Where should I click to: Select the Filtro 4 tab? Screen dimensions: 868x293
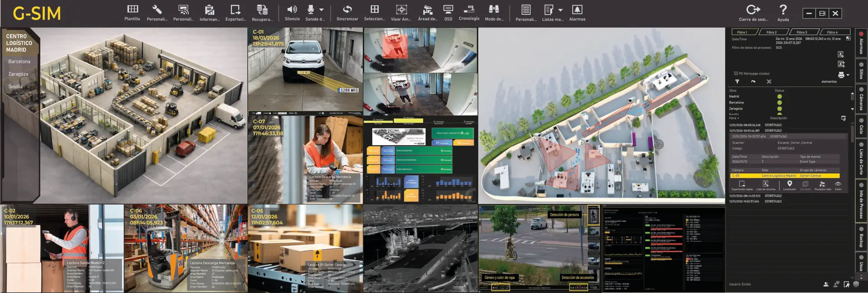835,32
